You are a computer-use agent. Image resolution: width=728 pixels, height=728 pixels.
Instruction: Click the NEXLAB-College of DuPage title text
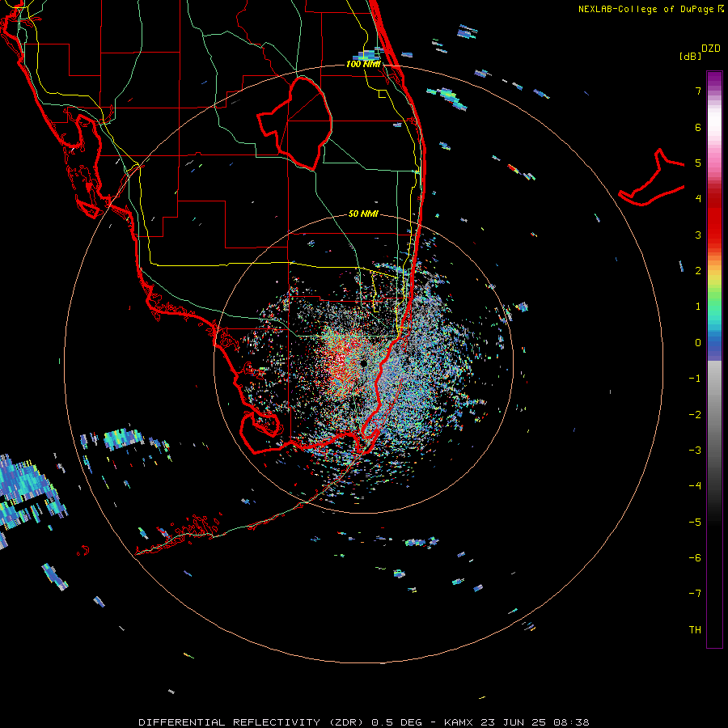[x=651, y=9]
